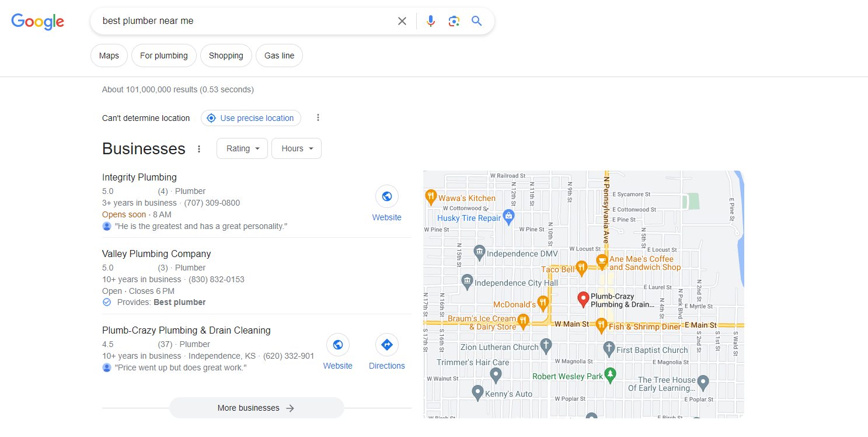Click Robert Wesley Park map marker

[611, 375]
